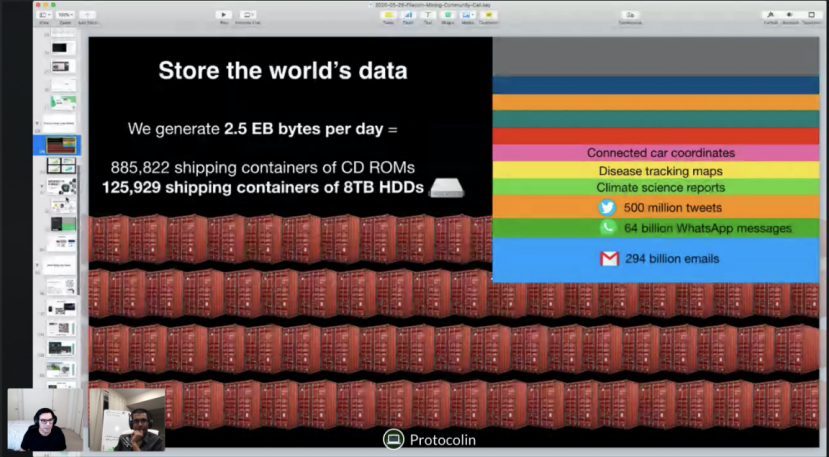The width and height of the screenshot is (829, 457).
Task: Toggle the Format inspector sidebar
Action: pyautogui.click(x=770, y=15)
